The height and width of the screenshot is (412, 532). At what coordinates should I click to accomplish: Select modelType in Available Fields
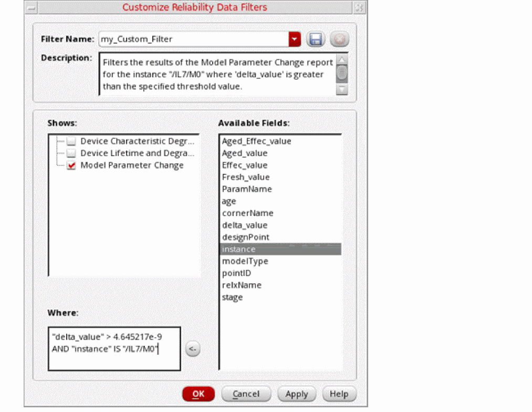coord(280,261)
